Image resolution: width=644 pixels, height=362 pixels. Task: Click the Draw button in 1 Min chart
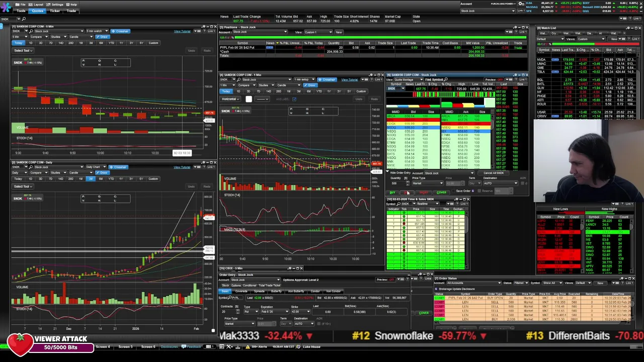pyautogui.click(x=311, y=85)
